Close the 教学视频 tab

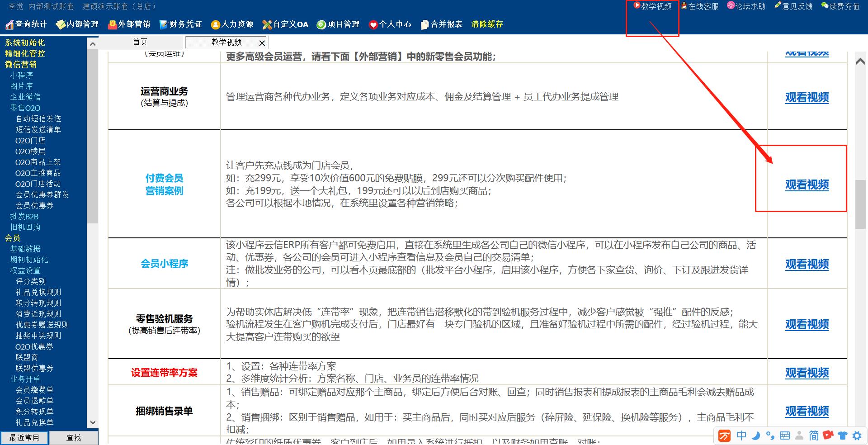(262, 43)
